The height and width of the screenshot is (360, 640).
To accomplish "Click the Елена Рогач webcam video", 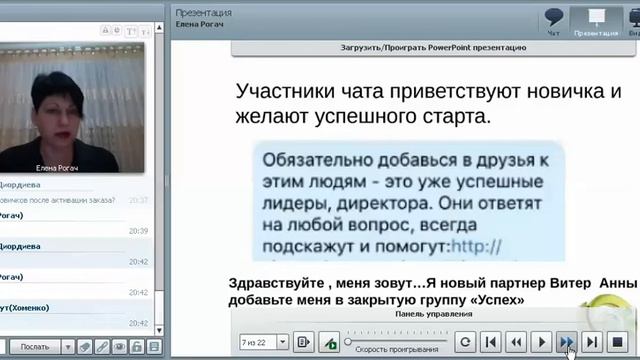I will (x=72, y=107).
